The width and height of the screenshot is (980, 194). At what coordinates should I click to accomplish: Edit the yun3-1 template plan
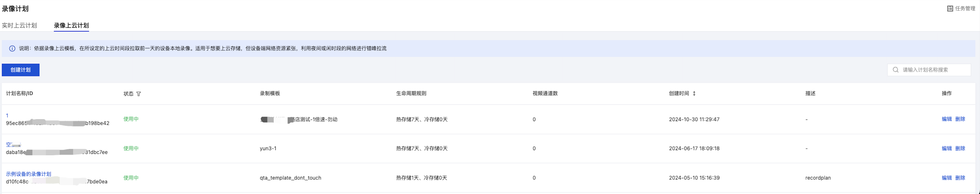(947, 148)
